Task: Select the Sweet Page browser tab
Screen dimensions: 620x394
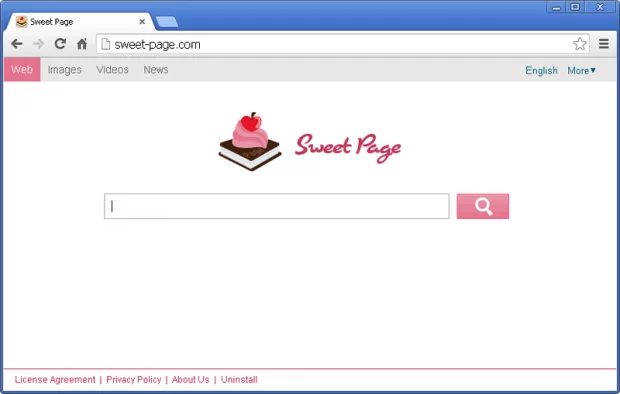Action: pyautogui.click(x=78, y=22)
